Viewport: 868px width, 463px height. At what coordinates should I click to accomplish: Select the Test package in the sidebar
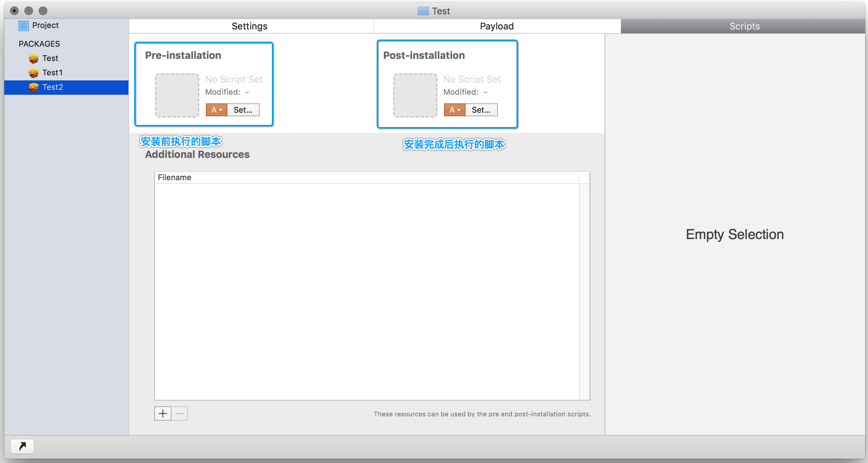tap(50, 58)
